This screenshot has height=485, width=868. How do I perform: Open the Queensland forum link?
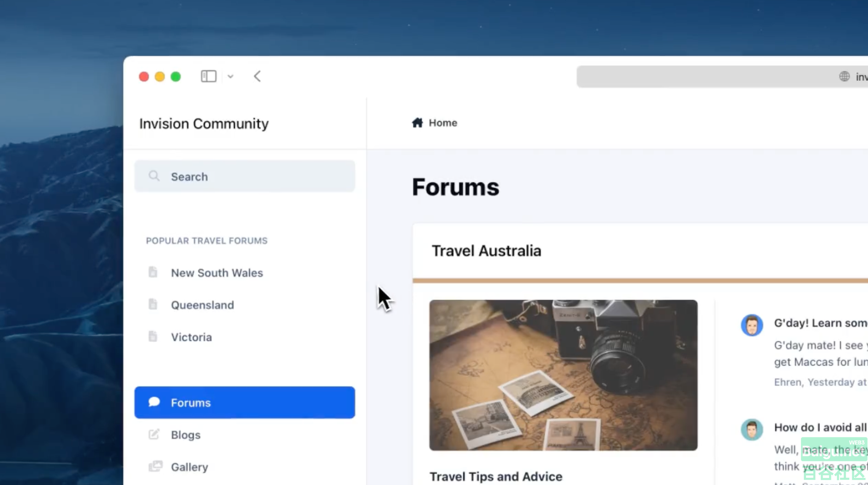click(x=203, y=305)
